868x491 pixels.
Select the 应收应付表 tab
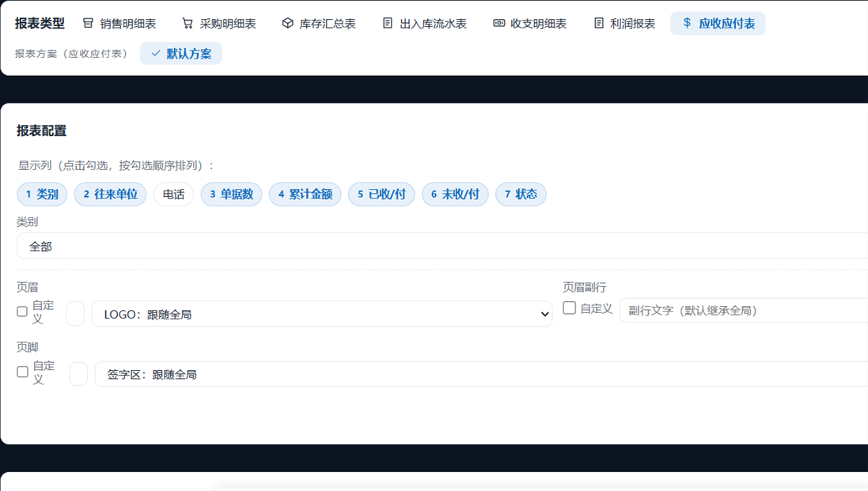click(x=718, y=23)
